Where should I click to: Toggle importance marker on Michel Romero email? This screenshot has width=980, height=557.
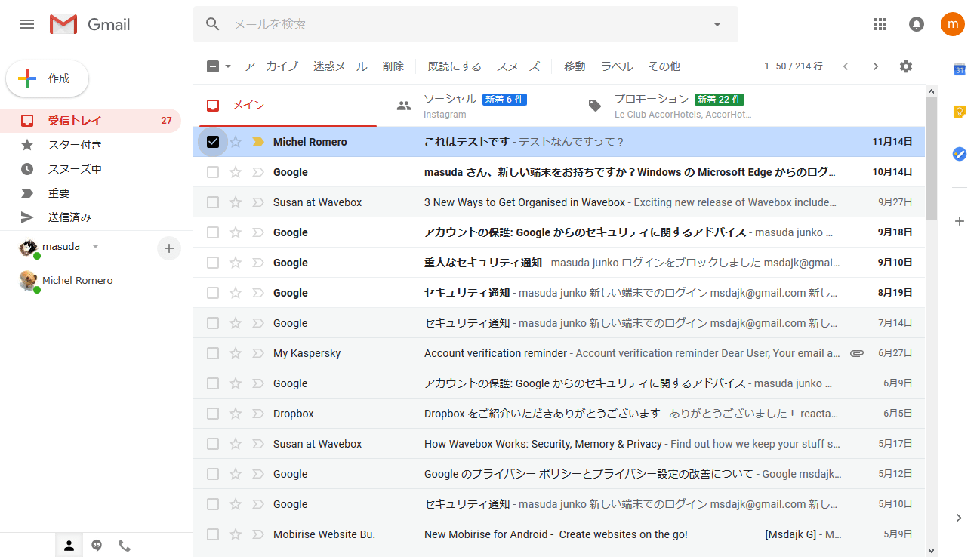tap(258, 142)
